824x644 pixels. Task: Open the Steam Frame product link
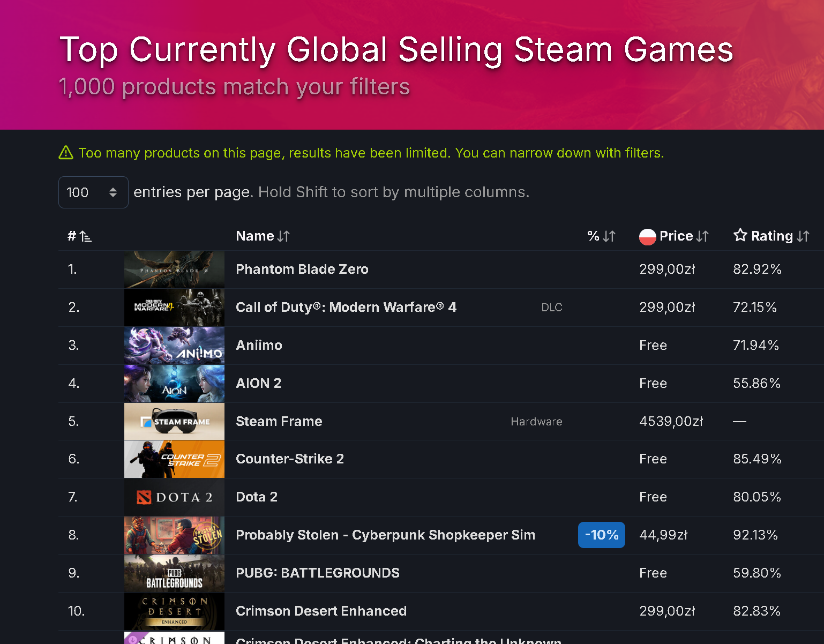(x=279, y=421)
